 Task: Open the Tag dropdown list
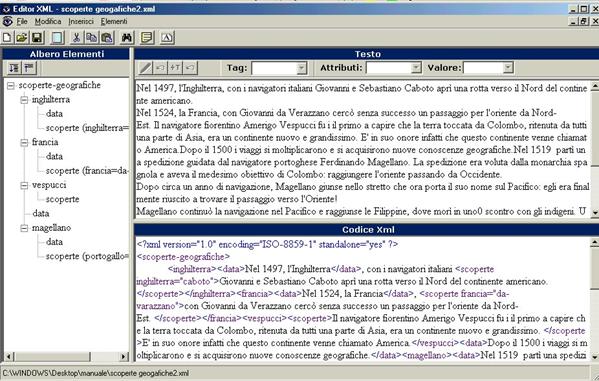[301, 68]
